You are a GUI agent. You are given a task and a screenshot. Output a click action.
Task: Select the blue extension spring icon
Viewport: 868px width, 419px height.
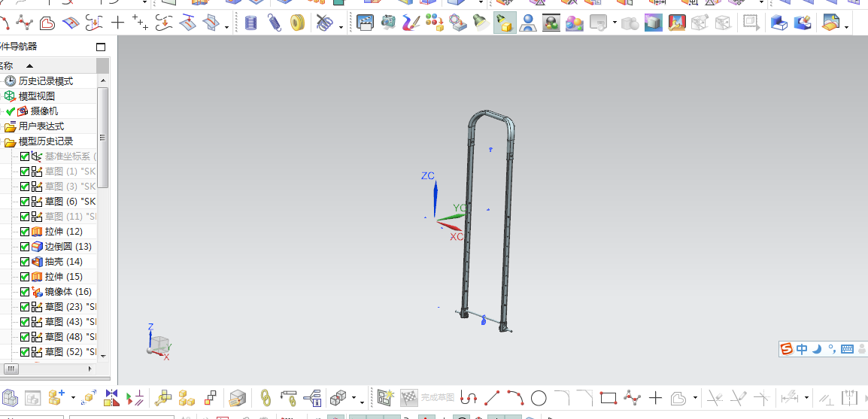click(275, 23)
